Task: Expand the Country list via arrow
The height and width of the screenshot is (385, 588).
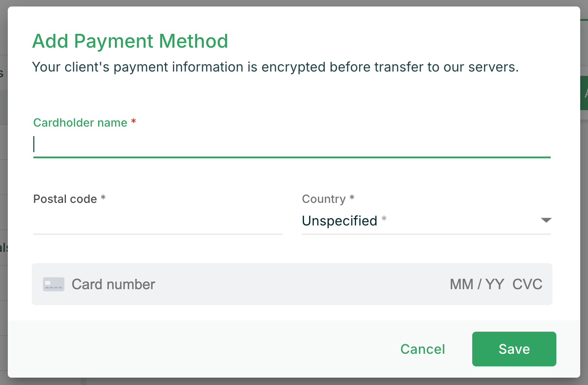Action: tap(546, 220)
